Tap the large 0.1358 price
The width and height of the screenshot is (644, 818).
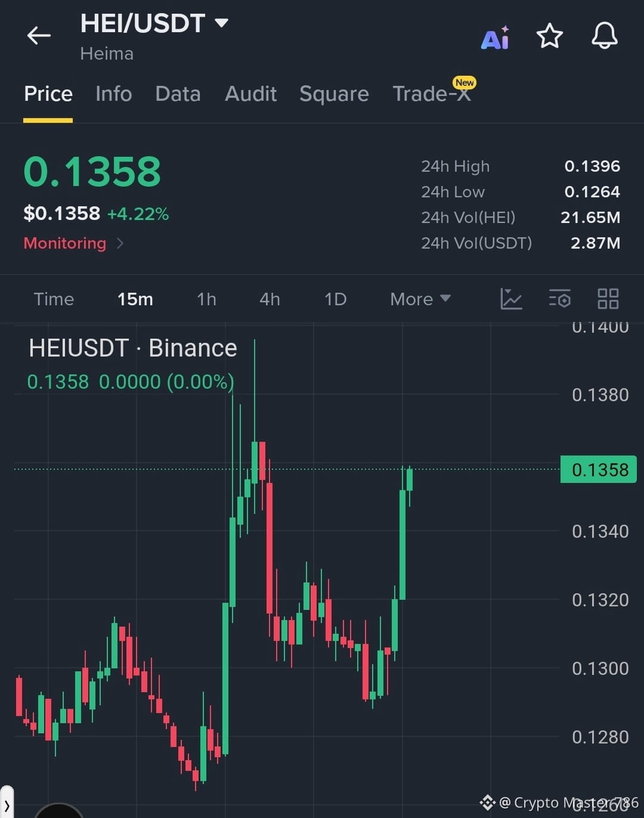pyautogui.click(x=92, y=172)
